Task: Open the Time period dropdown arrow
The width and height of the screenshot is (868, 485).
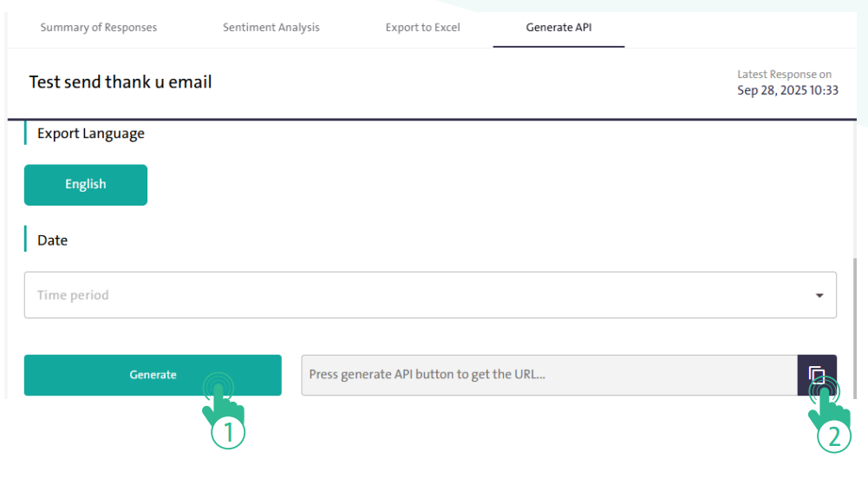Action: point(819,296)
